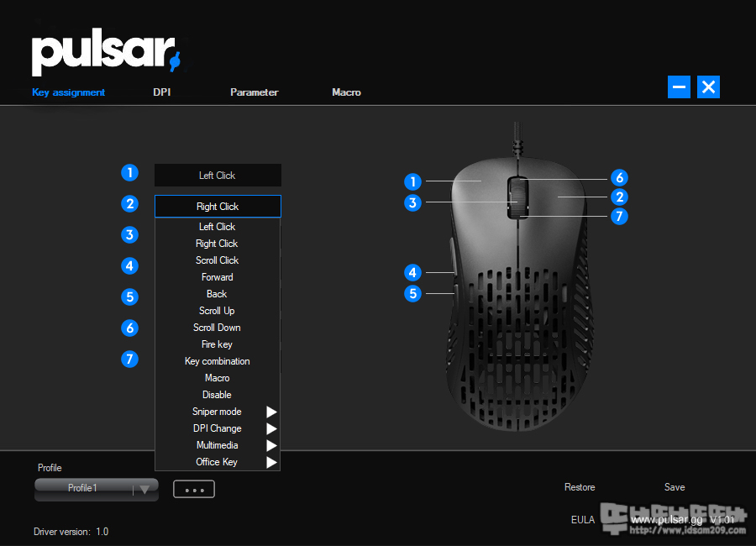Click Restore to reset settings

tap(580, 487)
